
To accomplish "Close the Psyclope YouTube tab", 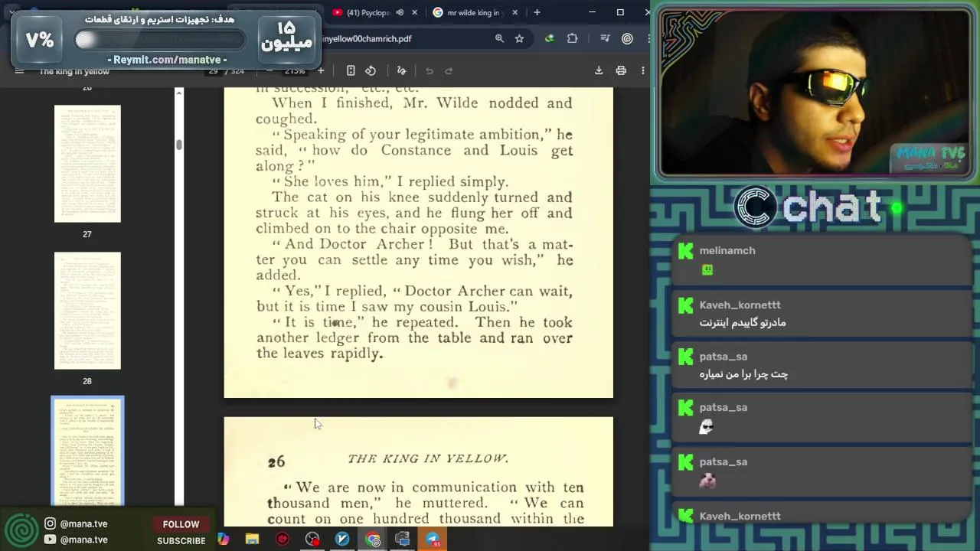I will [x=415, y=12].
